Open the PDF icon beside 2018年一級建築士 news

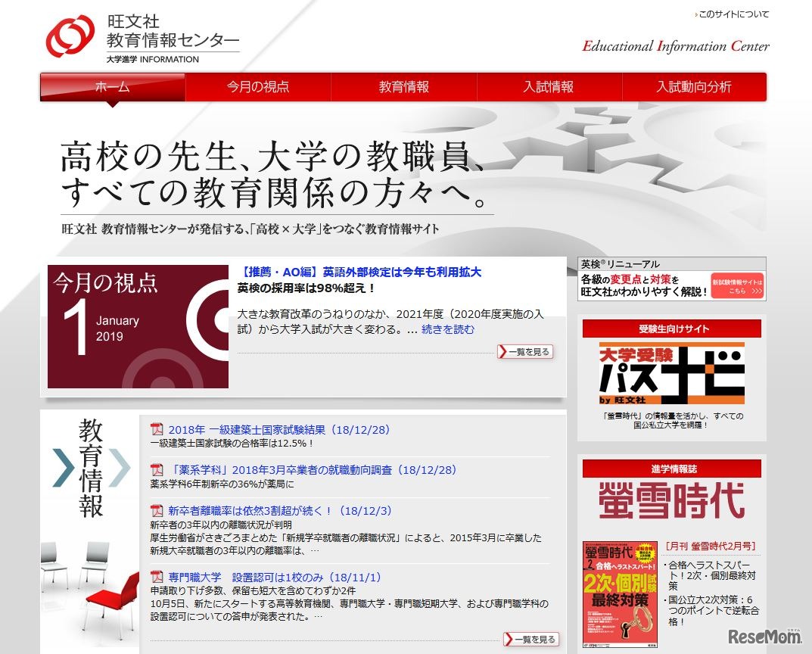click(x=155, y=429)
